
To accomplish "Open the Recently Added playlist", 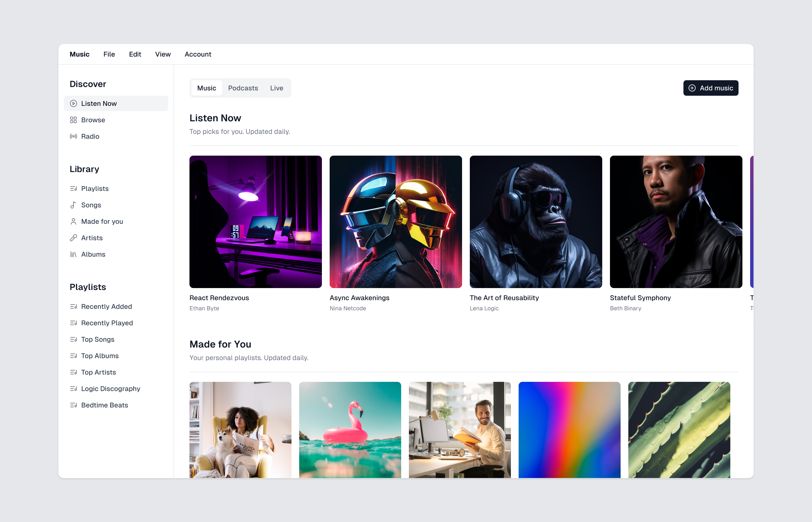I will 107,306.
